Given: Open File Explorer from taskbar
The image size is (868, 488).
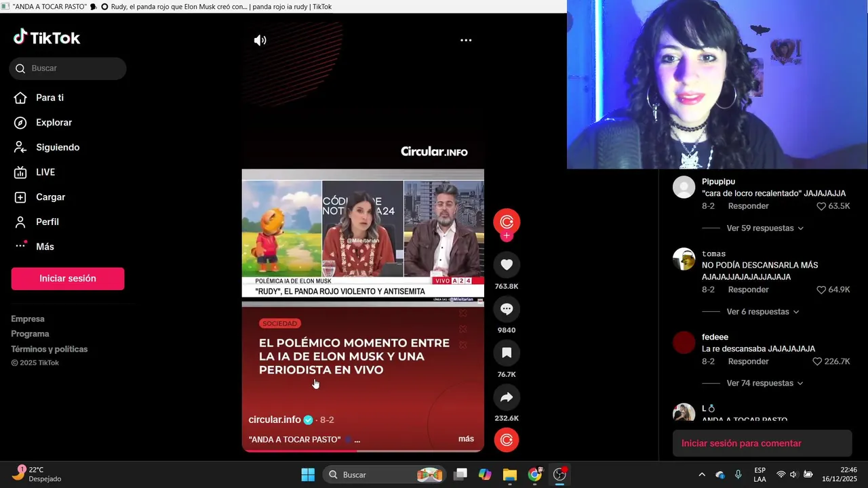Looking at the screenshot, I should pyautogui.click(x=510, y=474).
